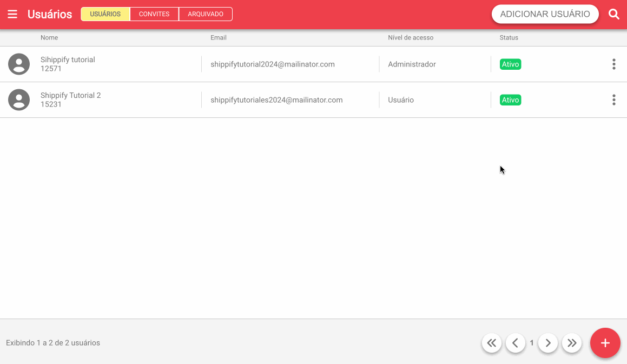Click the Status column header
Image resolution: width=627 pixels, height=364 pixels.
tap(509, 38)
